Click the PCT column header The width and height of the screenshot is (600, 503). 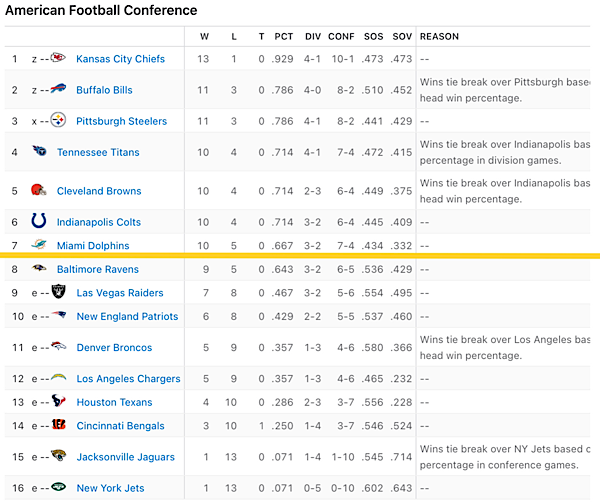point(285,37)
